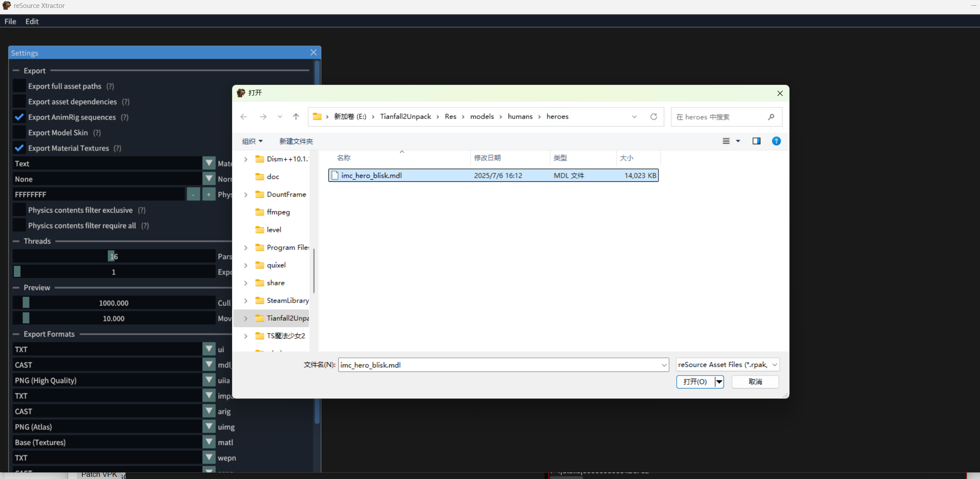Click the parse threads slider showing 16
This screenshot has width=980, height=479.
[x=114, y=257]
